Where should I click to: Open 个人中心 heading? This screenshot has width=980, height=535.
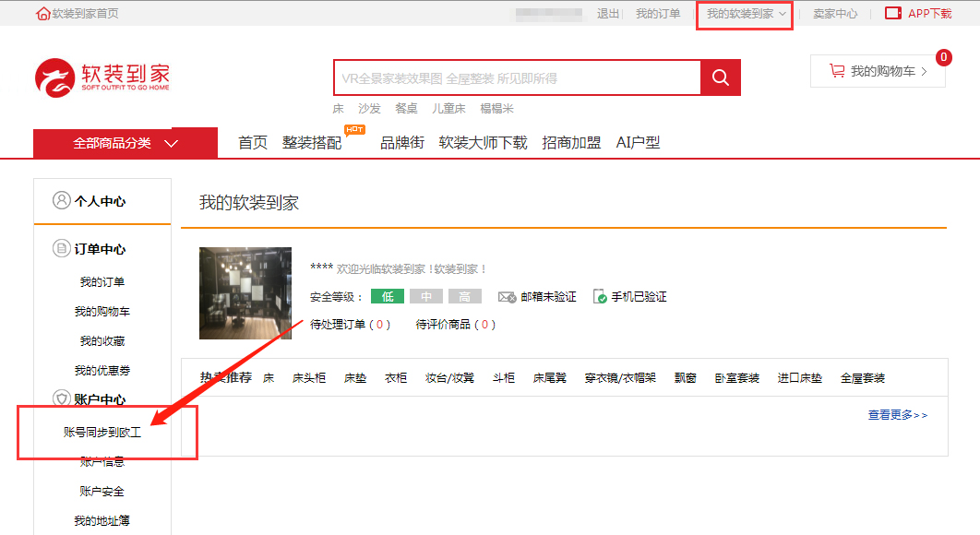[100, 201]
